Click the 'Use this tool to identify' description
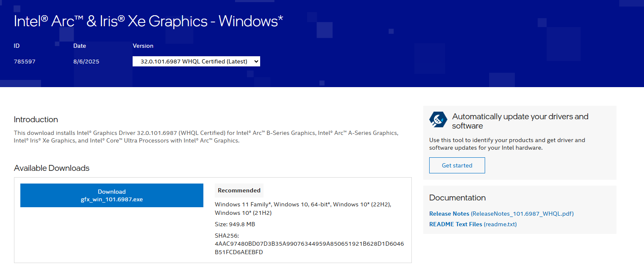This screenshot has width=644, height=266. [x=507, y=144]
